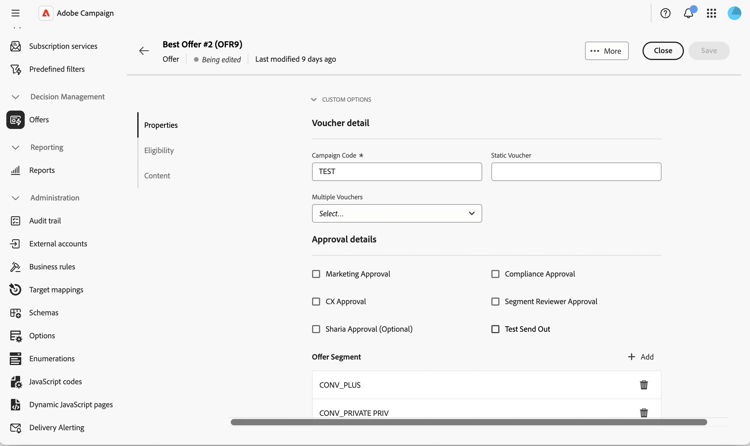Viewport: 750px width, 446px height.
Task: Click the Offers sidebar icon
Action: 15,120
